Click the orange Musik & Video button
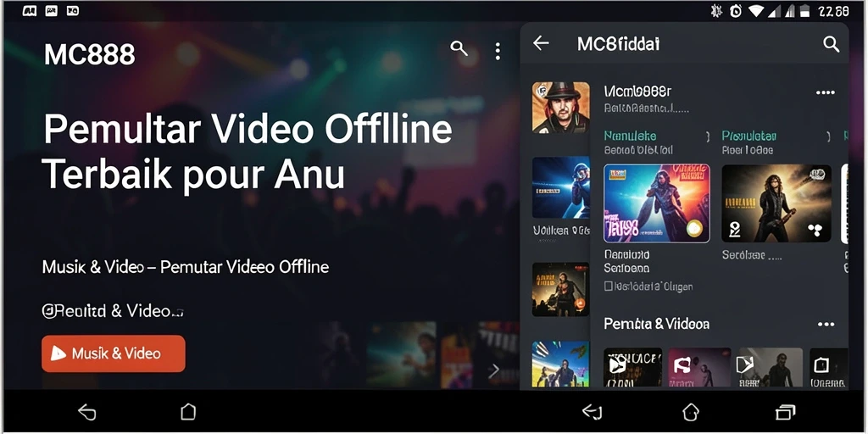This screenshot has width=868, height=434. [114, 353]
